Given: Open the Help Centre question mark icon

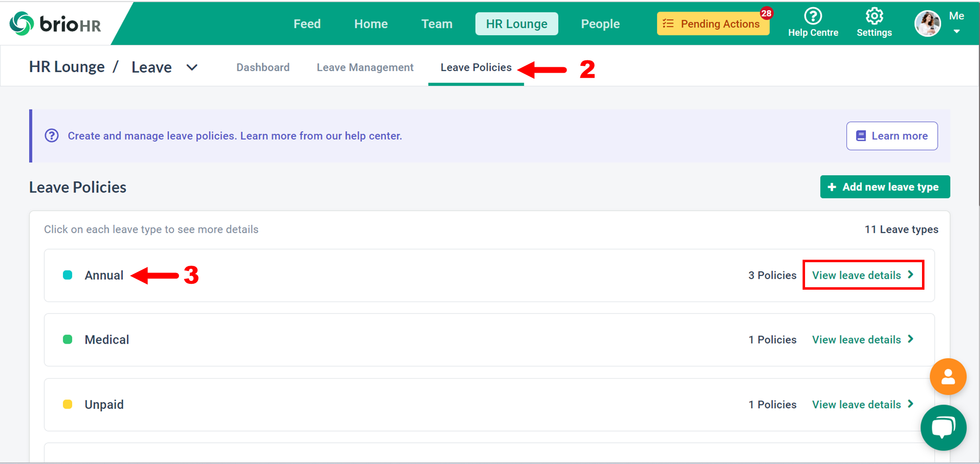Looking at the screenshot, I should point(813,16).
